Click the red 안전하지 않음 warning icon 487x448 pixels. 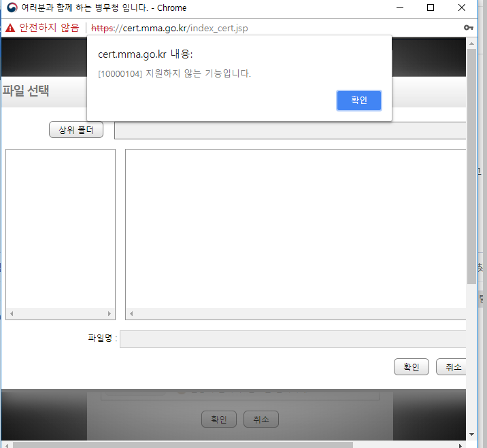(x=10, y=28)
